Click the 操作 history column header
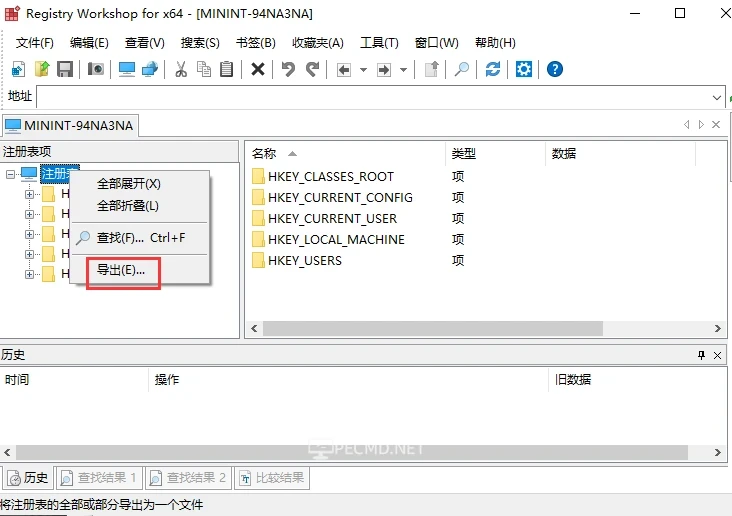The height and width of the screenshot is (516, 732). tap(348, 380)
